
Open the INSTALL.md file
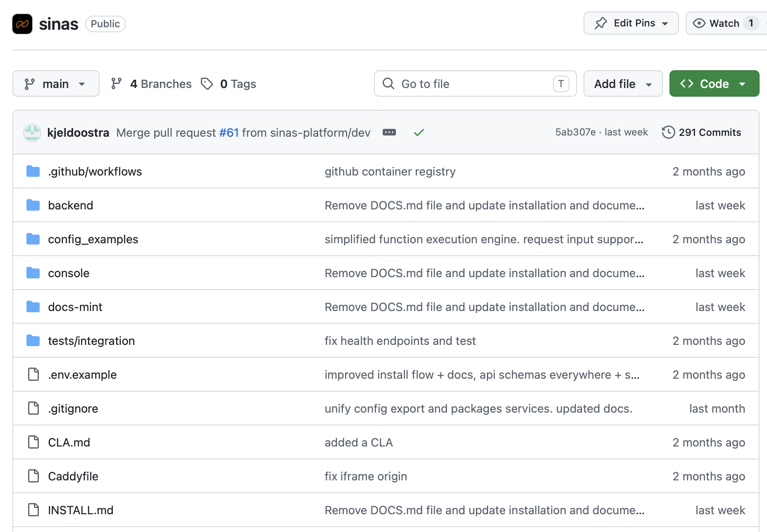click(x=81, y=510)
